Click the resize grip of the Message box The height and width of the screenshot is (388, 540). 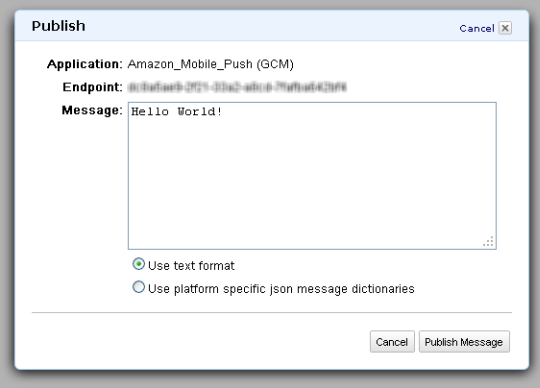[x=488, y=241]
